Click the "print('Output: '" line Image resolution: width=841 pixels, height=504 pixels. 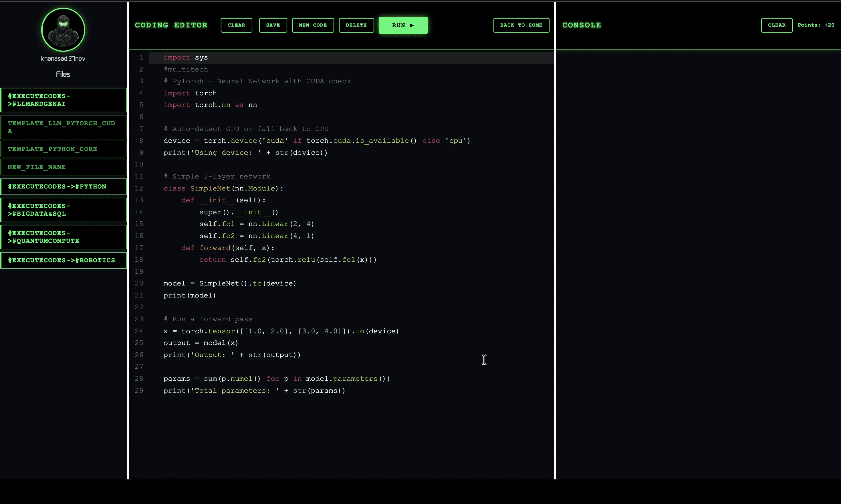(x=232, y=355)
